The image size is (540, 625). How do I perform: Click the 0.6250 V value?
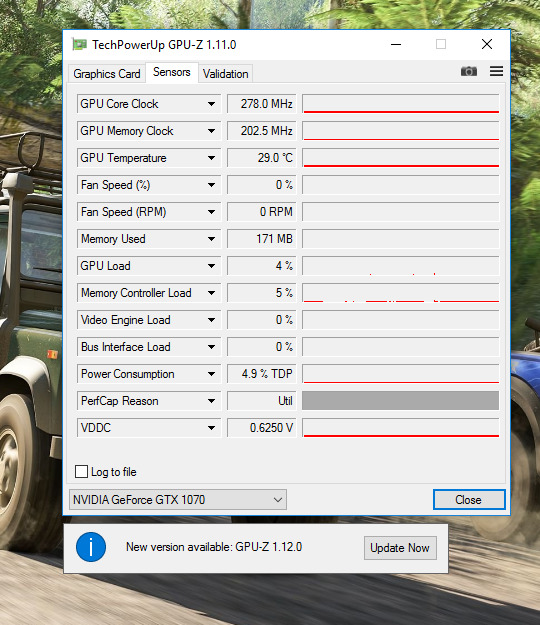coord(262,428)
